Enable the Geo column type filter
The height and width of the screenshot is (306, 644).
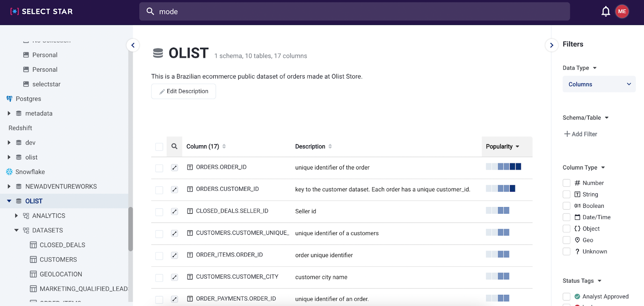coord(566,240)
